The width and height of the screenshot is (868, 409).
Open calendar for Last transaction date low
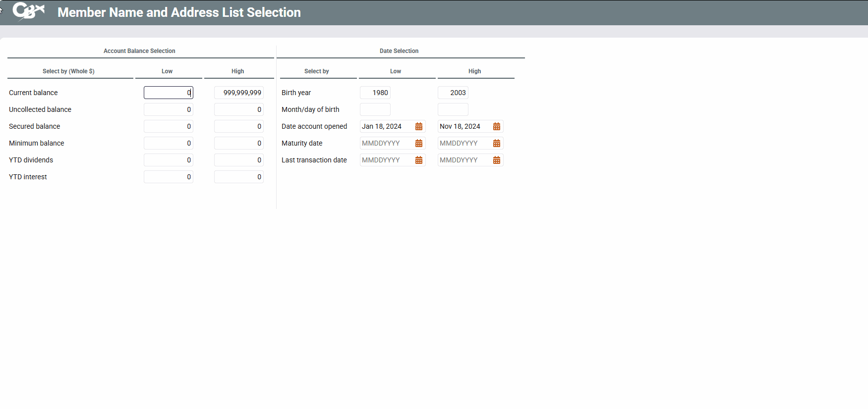coord(419,160)
